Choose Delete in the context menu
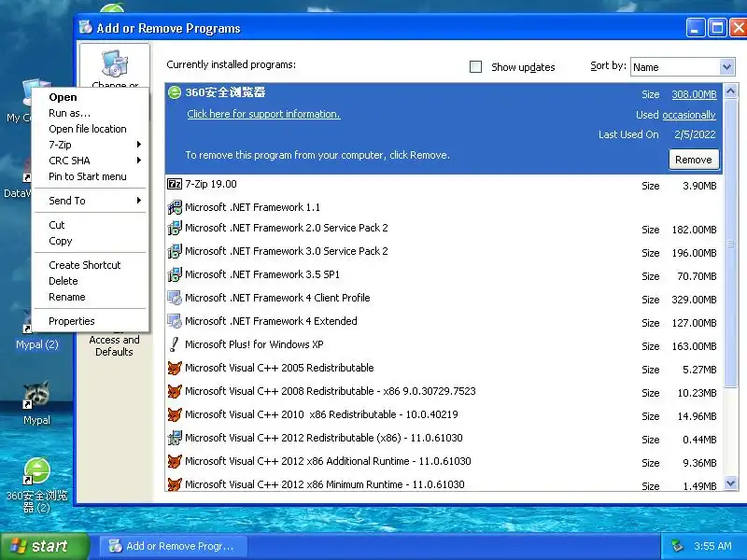Viewport: 747px width, 560px height. pos(90,281)
